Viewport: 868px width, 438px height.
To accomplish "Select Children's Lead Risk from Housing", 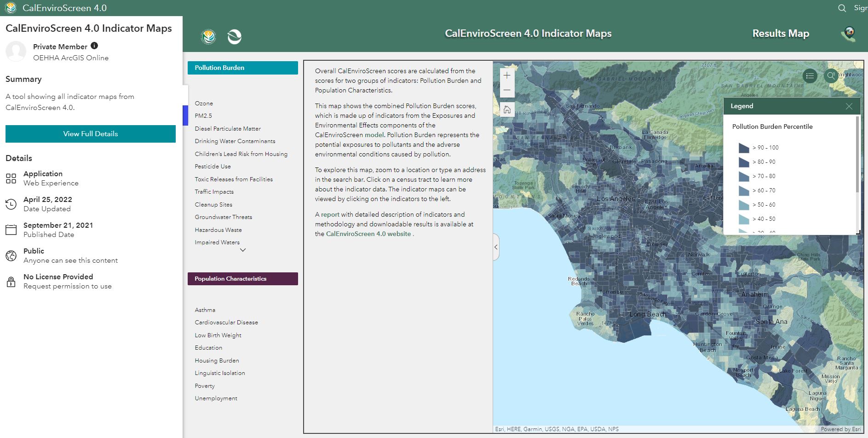I will click(241, 154).
